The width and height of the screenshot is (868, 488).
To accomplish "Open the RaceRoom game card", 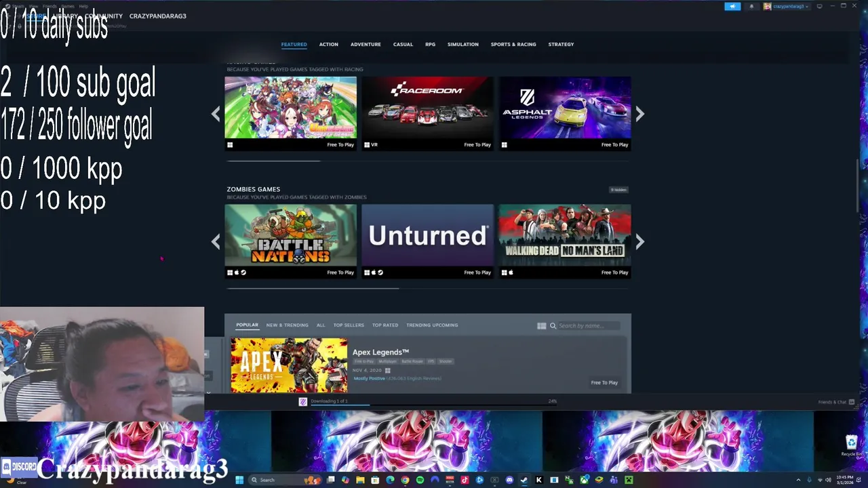I will tap(427, 113).
